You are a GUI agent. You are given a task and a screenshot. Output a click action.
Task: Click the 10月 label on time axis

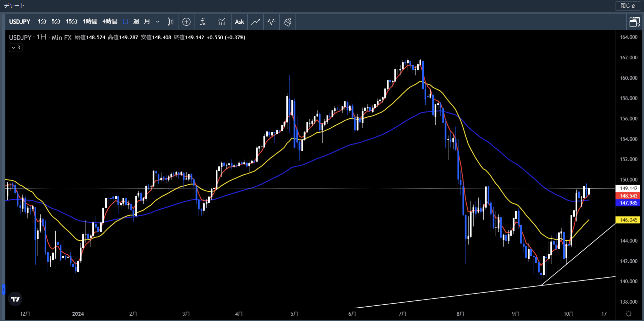(x=569, y=314)
